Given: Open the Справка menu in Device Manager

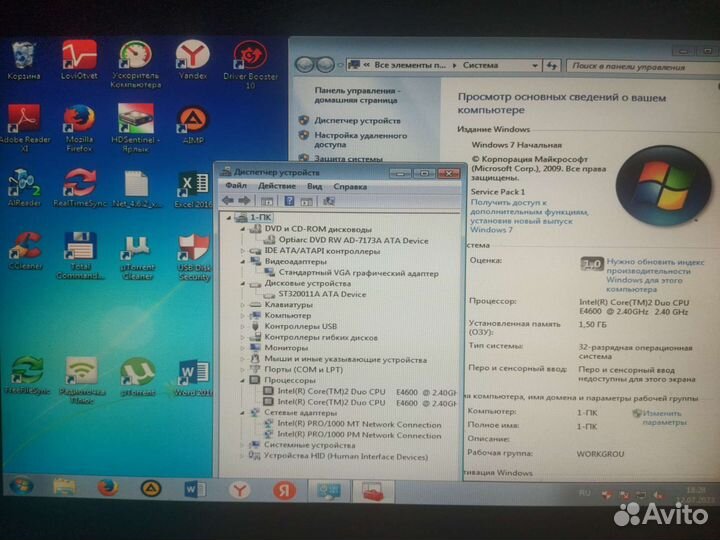Looking at the screenshot, I should [x=350, y=186].
